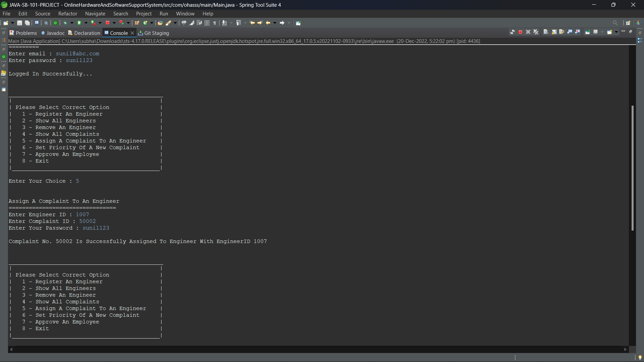Image resolution: width=644 pixels, height=362 pixels.
Task: Toggle Word Wrap in console toolbar
Action: tap(562, 32)
